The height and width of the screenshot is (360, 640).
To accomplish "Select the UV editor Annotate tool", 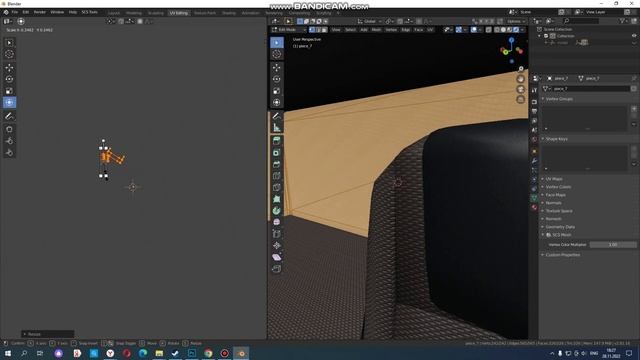I will (x=9, y=116).
